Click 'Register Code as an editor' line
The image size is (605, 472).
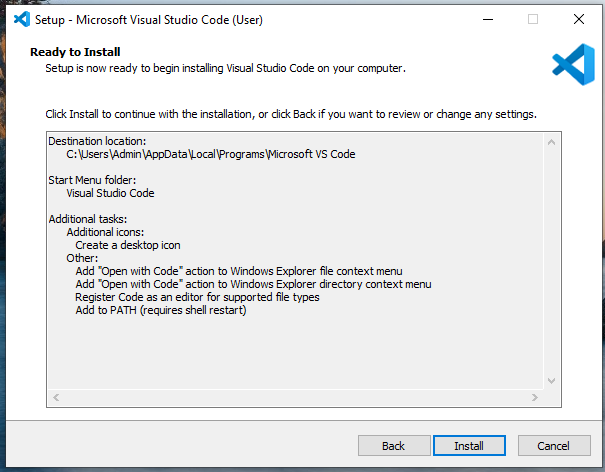click(x=197, y=297)
